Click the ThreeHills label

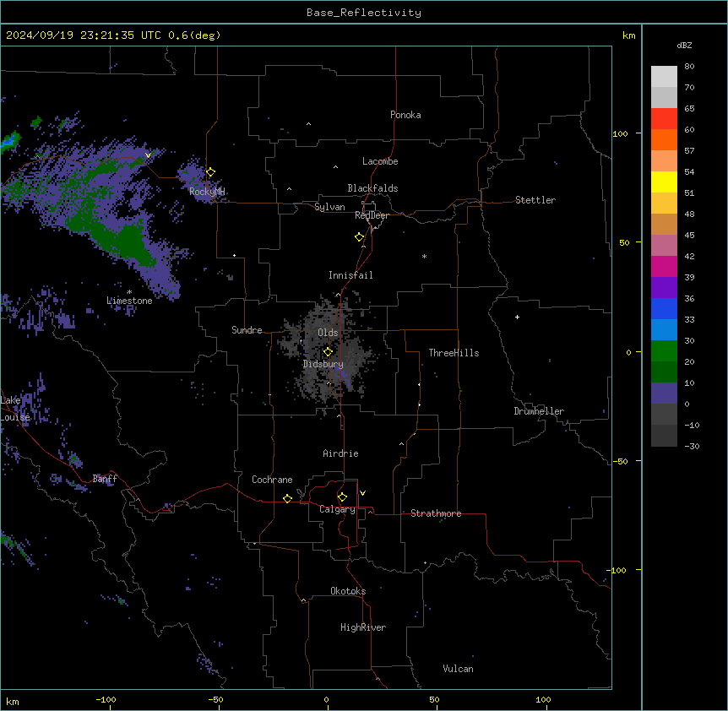[454, 353]
